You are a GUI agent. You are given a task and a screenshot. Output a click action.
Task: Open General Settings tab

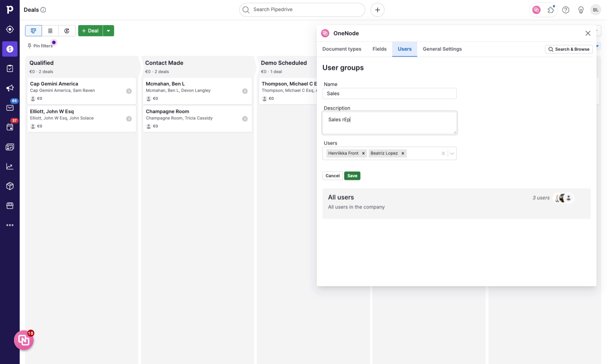[x=442, y=49]
